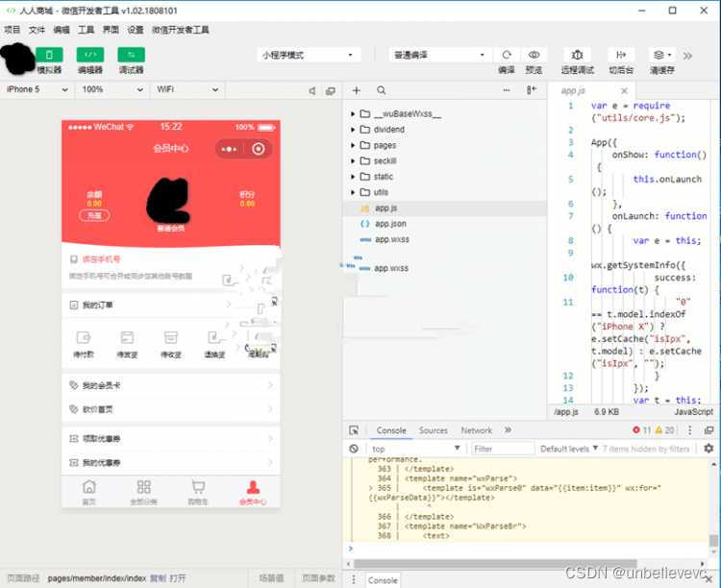
Task: Tap the categories grid tab in simulator
Action: pos(143,492)
